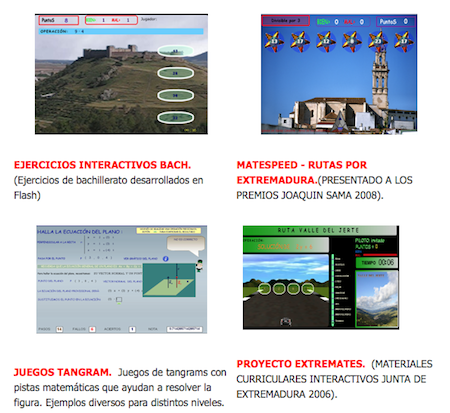The width and height of the screenshot is (450, 413).
Task: Open the Ruta Valle del Jerte thumbnail
Action: [x=321, y=277]
